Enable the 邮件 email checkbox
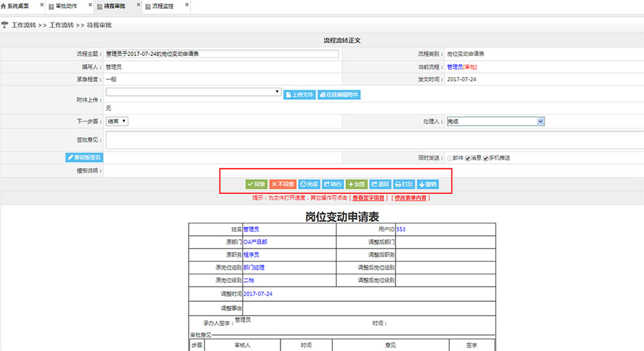 tap(450, 158)
